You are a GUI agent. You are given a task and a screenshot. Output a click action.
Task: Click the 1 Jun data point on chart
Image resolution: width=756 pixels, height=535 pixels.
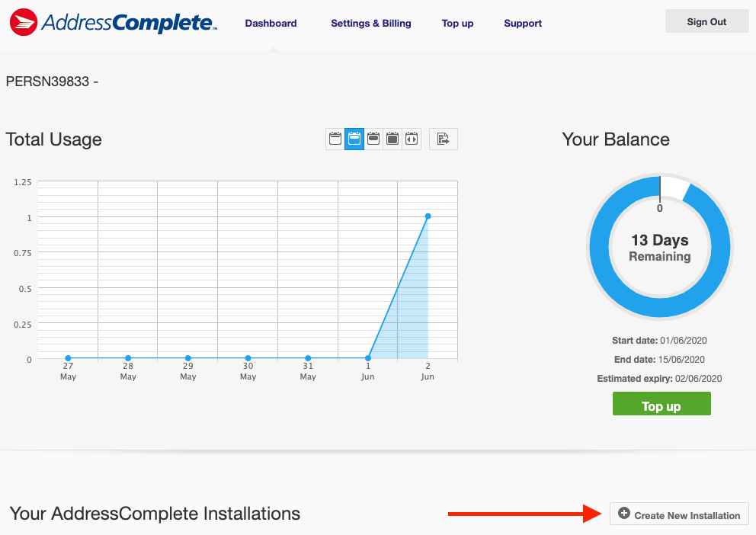click(368, 358)
